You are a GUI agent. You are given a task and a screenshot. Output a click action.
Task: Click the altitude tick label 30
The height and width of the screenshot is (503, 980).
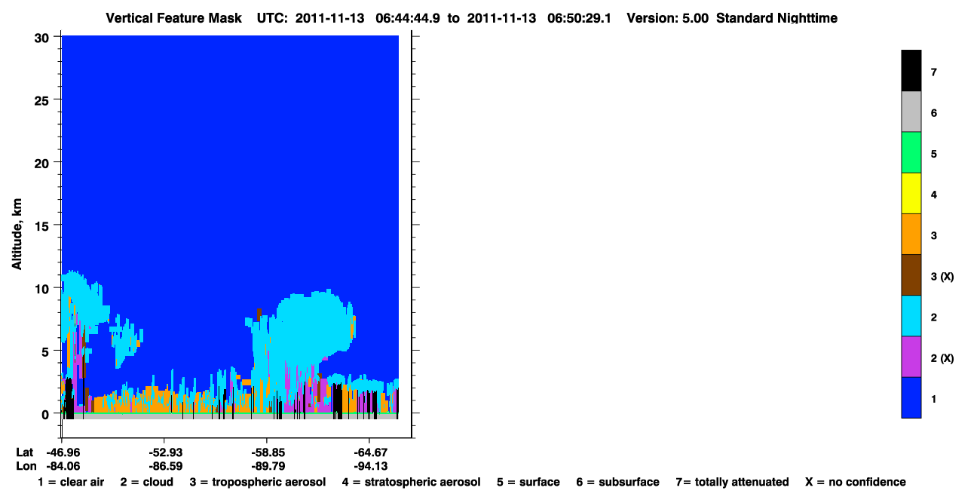44,37
